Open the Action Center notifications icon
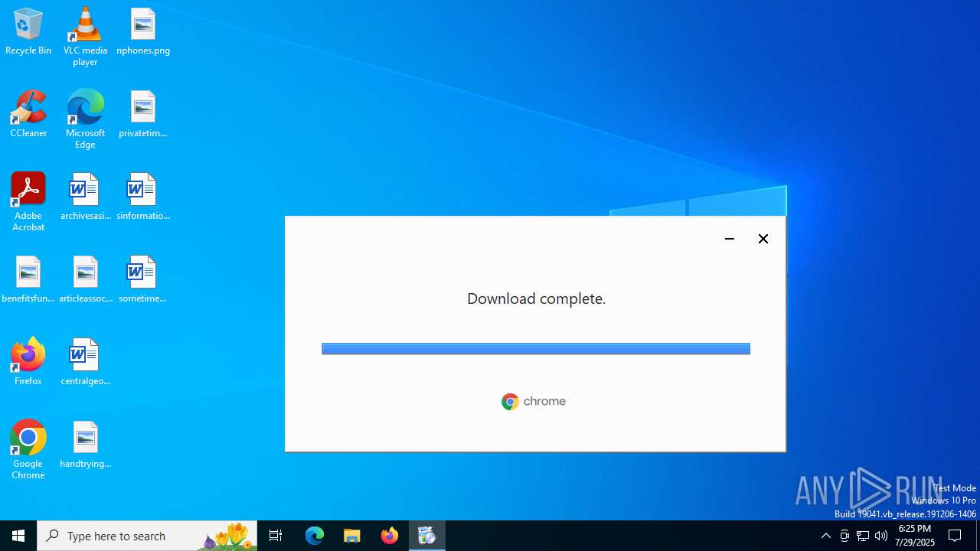 click(955, 536)
